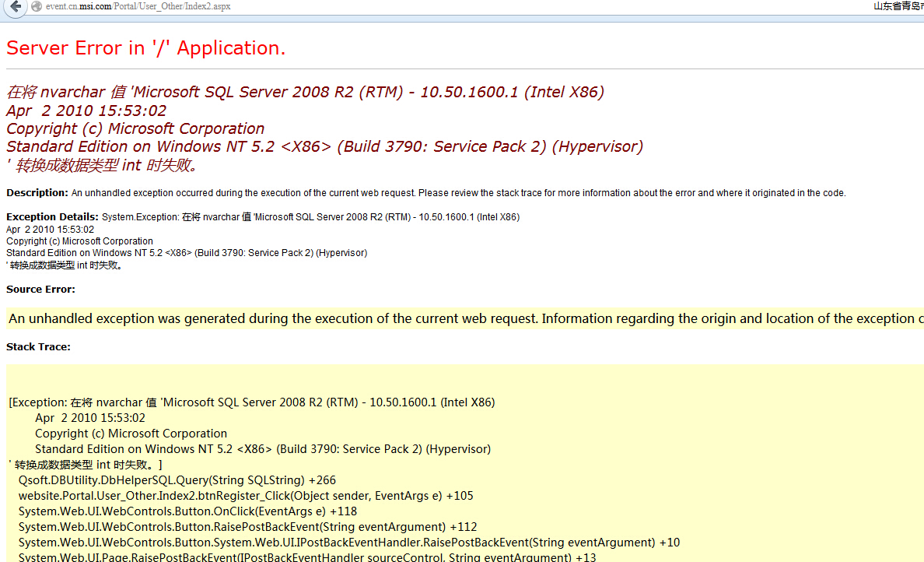Click the 'Qsoft.DBUtility.DbHelperSQL.Query(String SQLString) +266' line
This screenshot has width=924, height=562.
click(x=177, y=480)
